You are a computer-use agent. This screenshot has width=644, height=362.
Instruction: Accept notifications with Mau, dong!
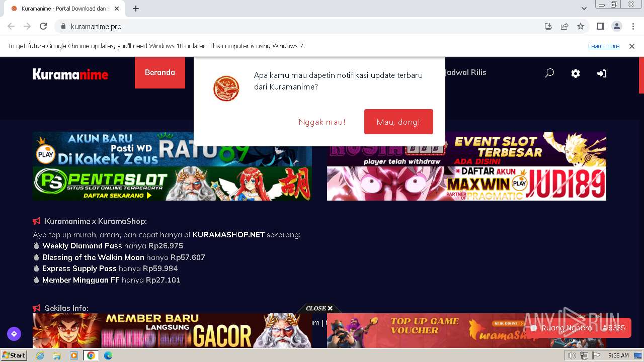coord(398,122)
